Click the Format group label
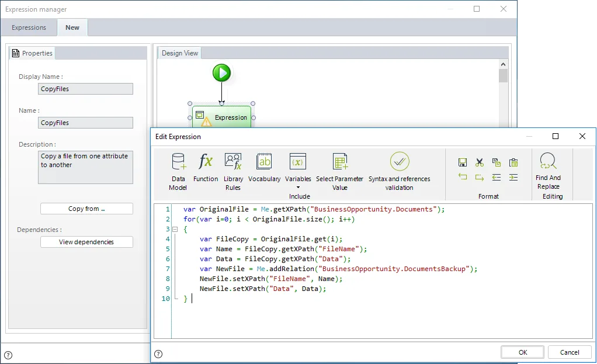 pyautogui.click(x=488, y=196)
